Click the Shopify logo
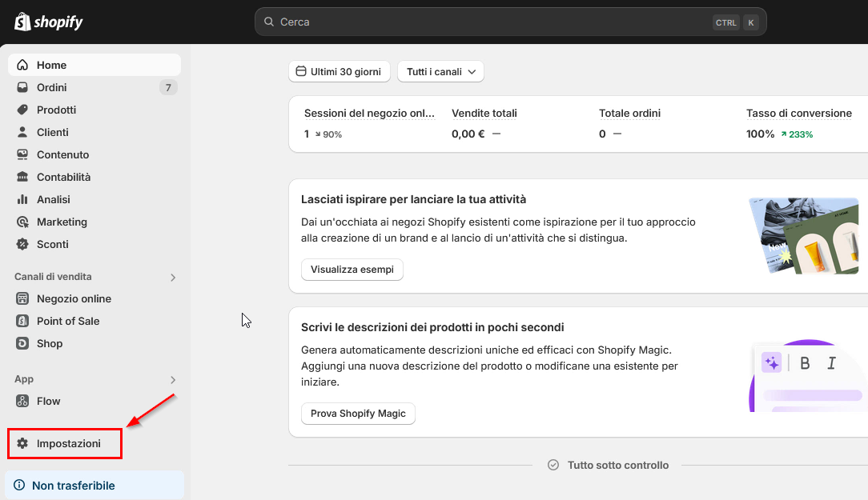This screenshot has width=868, height=500. click(49, 22)
